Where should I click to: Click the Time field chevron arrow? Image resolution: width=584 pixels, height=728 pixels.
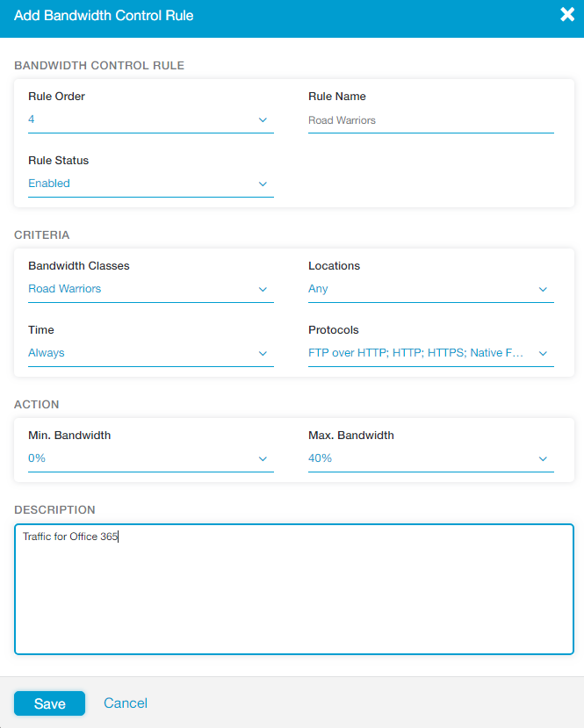pos(263,354)
